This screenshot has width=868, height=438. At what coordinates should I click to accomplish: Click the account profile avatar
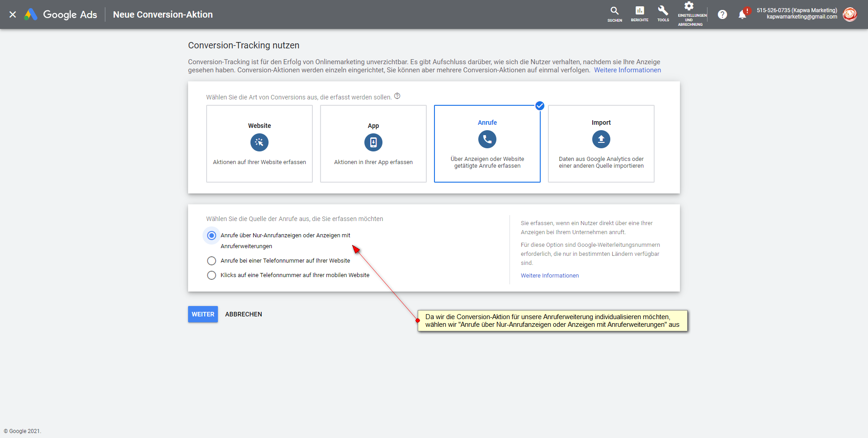tap(849, 14)
